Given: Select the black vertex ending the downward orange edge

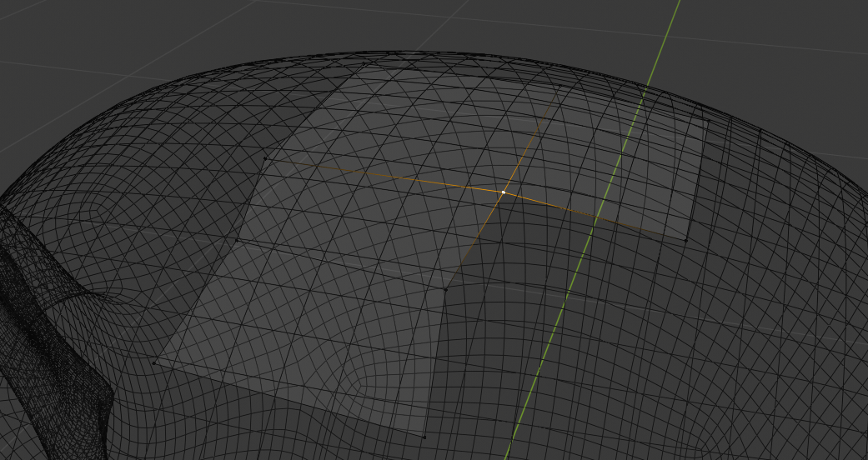Looking at the screenshot, I should 445,289.
